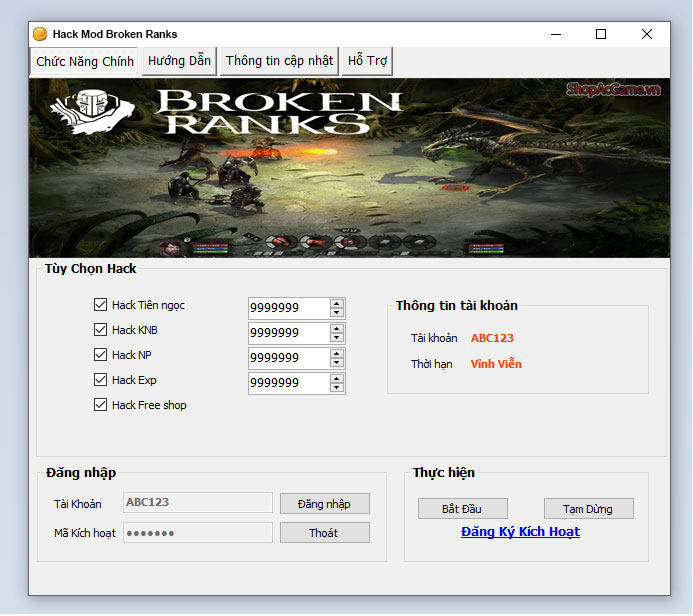This screenshot has width=693, height=616.
Task: Click the Đăng nhập button
Action: (324, 504)
